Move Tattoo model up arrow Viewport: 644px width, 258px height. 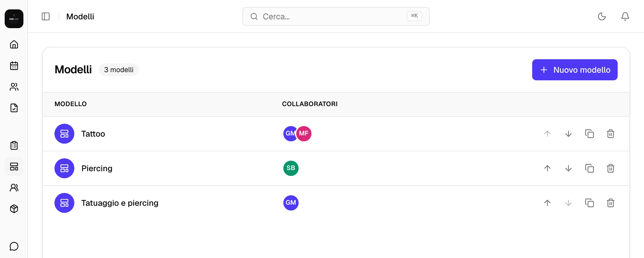tap(547, 134)
